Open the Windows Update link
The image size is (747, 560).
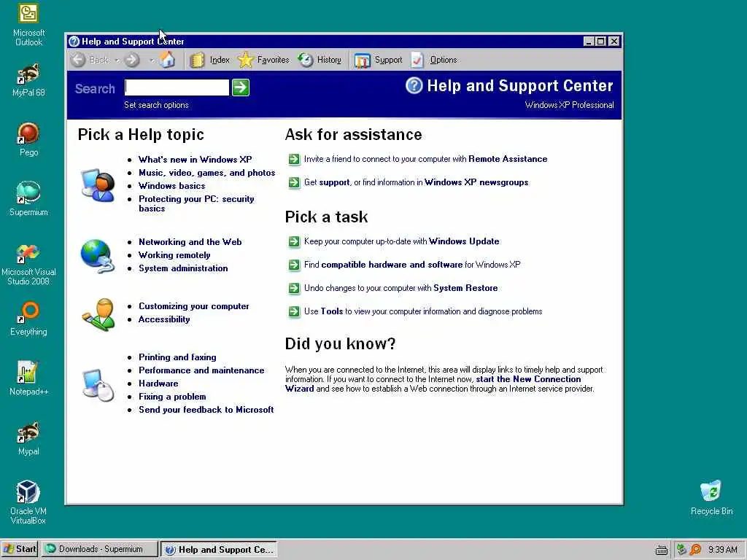[x=464, y=241]
